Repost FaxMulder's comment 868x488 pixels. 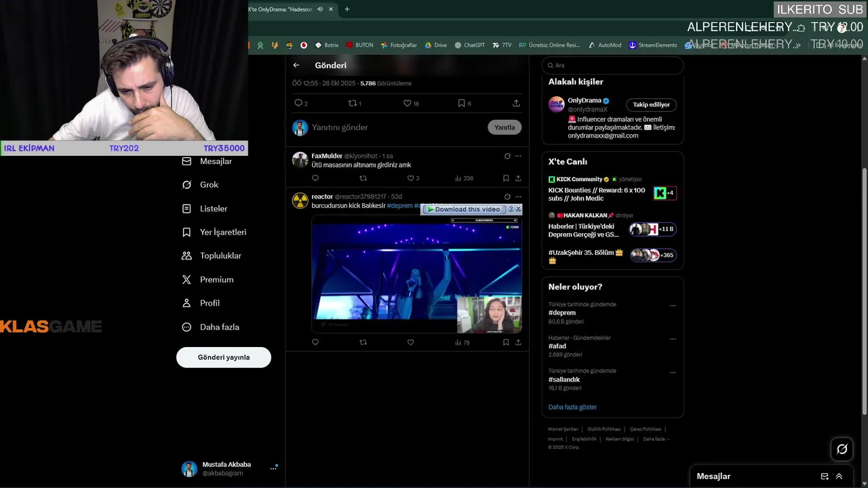363,178
